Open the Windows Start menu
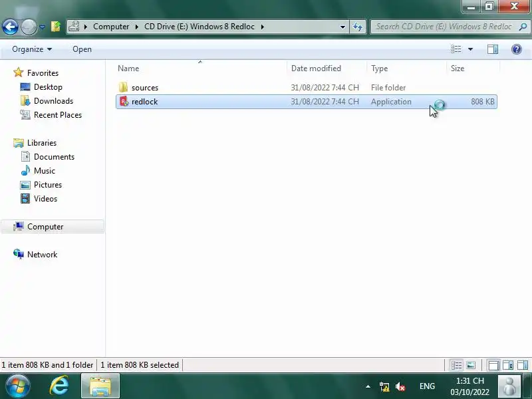The height and width of the screenshot is (399, 532). (18, 386)
